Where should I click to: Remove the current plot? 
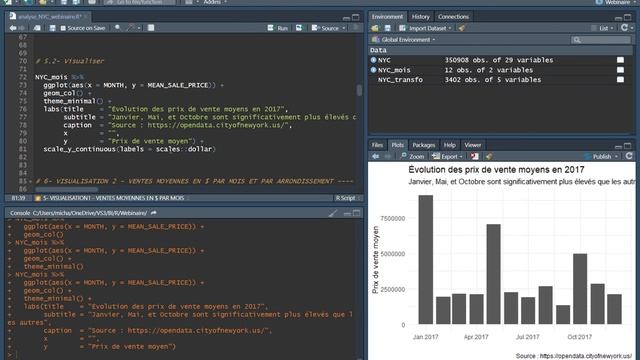click(474, 156)
